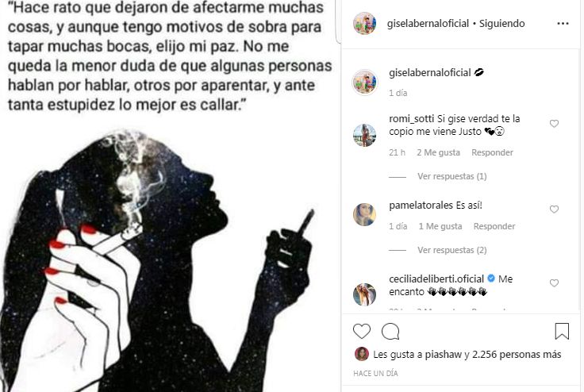
Task: Visit ceciliadeliberti.oficial's profile link
Action: (436, 279)
